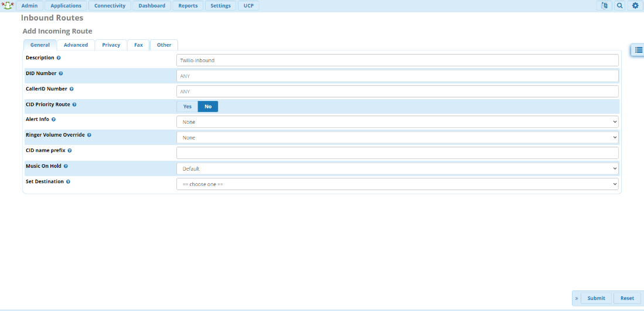
Task: Open the language selector icon in top bar
Action: [604, 6]
